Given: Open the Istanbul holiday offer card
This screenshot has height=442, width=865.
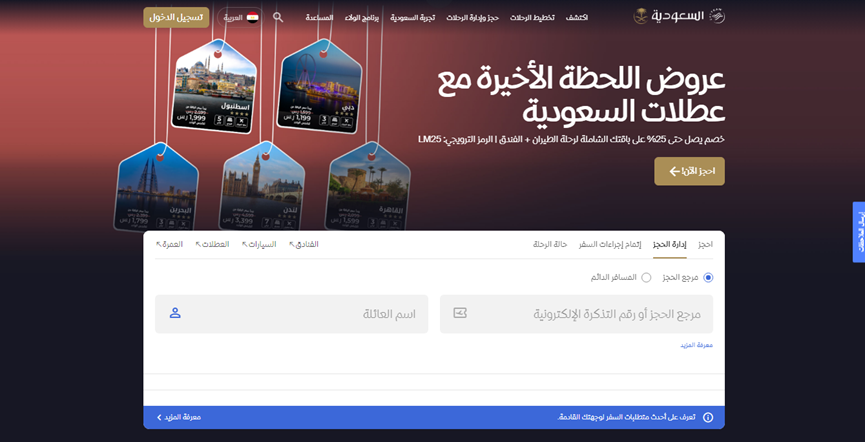Looking at the screenshot, I should point(215,88).
